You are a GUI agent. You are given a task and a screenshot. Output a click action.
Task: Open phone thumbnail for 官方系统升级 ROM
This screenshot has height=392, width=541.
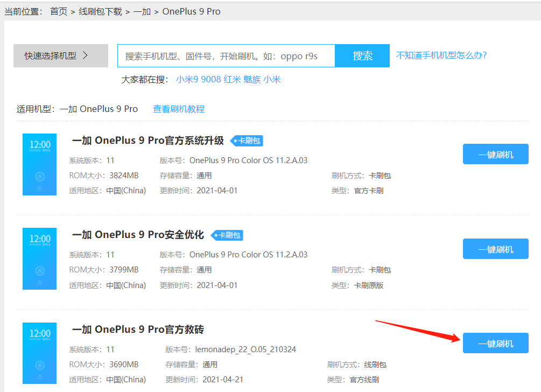(x=39, y=164)
